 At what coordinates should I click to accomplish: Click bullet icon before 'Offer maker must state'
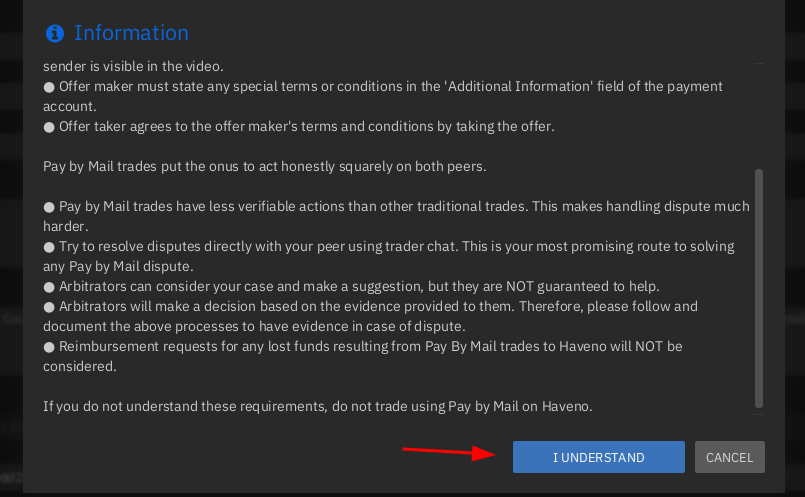[x=49, y=87]
